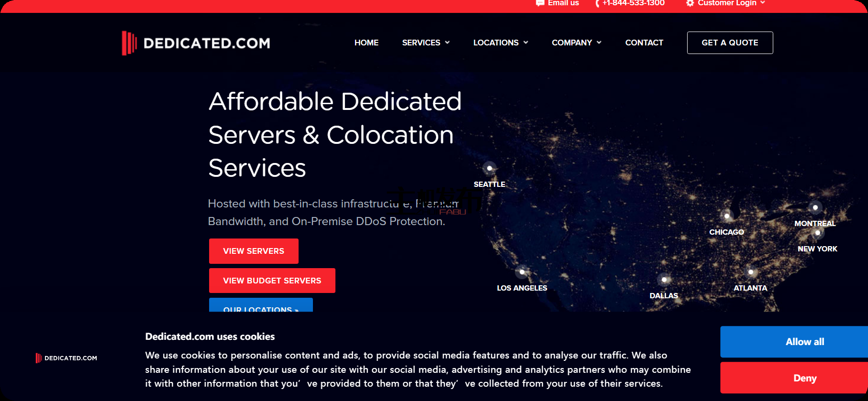Click the phone handset icon

(x=597, y=3)
